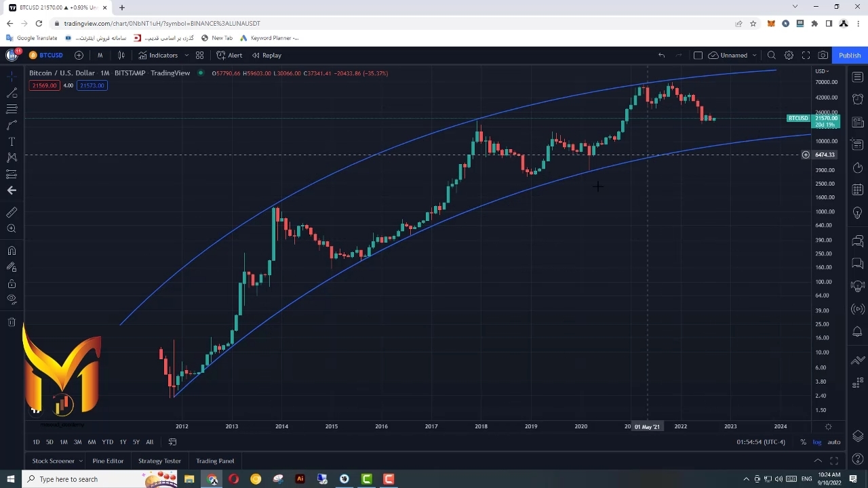This screenshot has width=868, height=488.
Task: Enter fullscreen mode
Action: click(806, 56)
